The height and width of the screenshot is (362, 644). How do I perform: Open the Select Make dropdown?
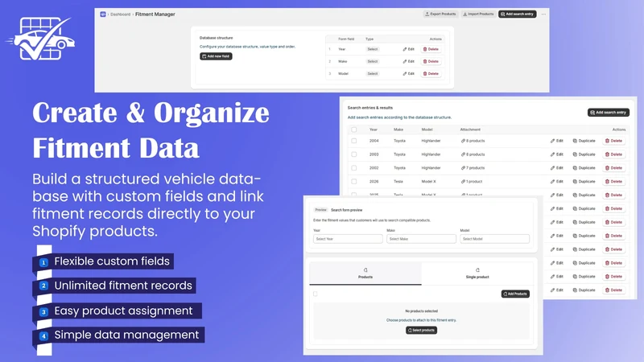click(421, 239)
